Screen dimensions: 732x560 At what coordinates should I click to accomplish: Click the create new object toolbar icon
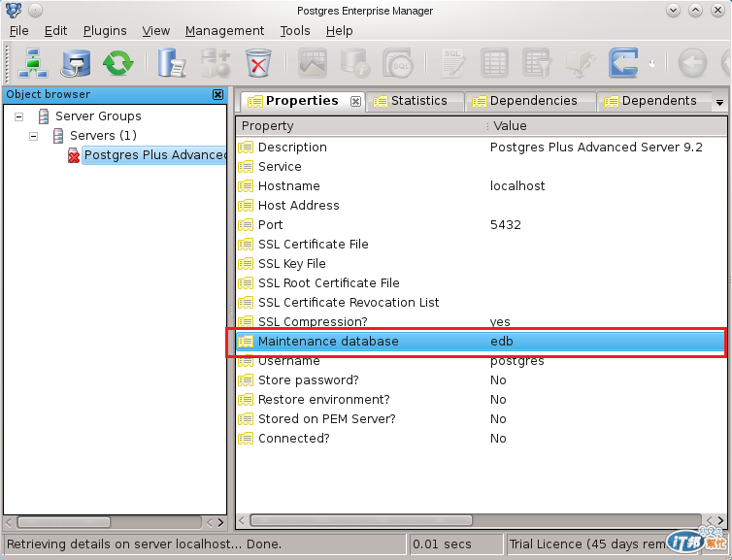(216, 63)
